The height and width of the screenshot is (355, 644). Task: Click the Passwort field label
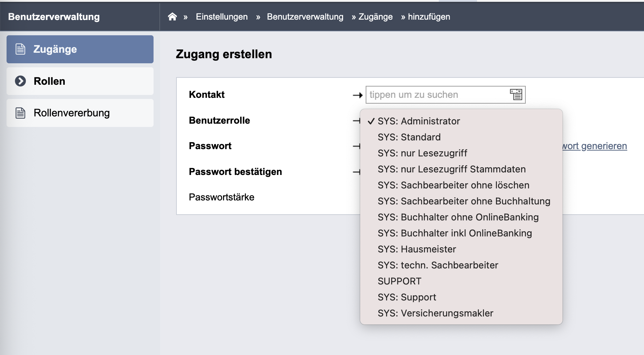click(x=210, y=146)
